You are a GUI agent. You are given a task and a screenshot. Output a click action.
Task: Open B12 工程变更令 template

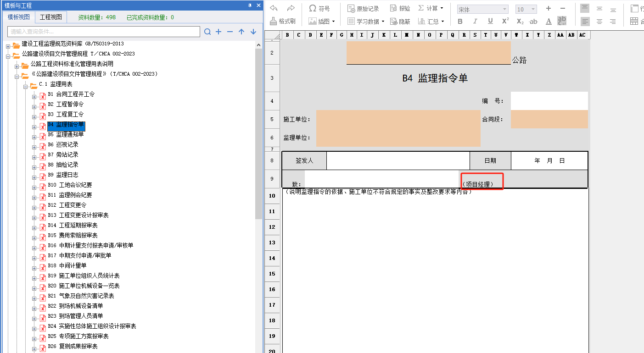coord(67,205)
